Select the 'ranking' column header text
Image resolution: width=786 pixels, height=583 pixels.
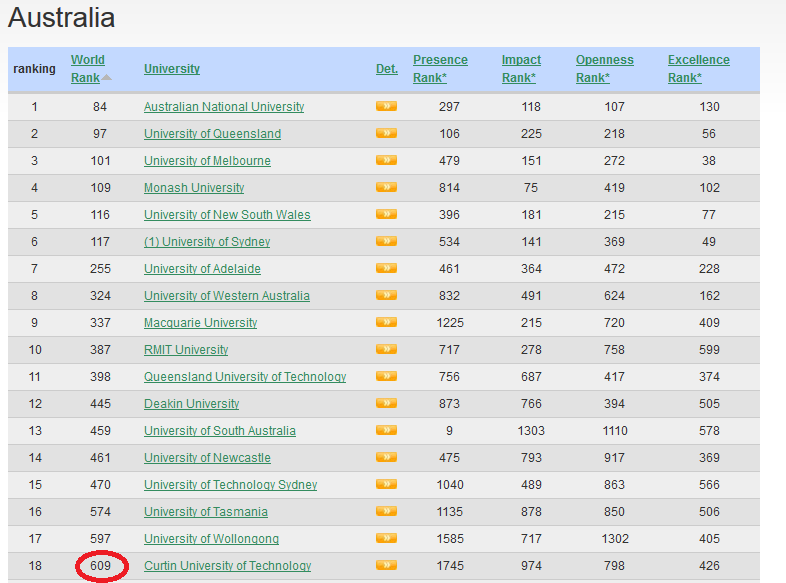coord(34,69)
